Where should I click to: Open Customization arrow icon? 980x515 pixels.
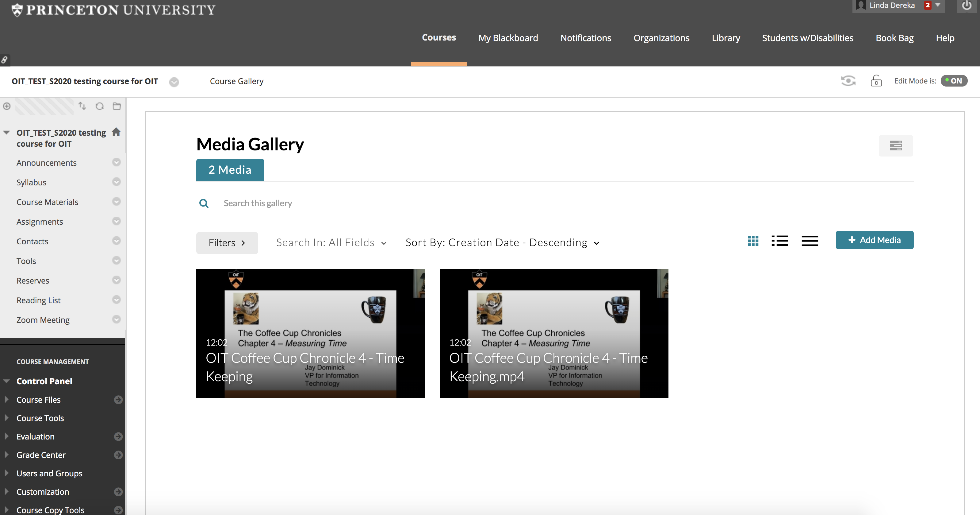(x=118, y=492)
